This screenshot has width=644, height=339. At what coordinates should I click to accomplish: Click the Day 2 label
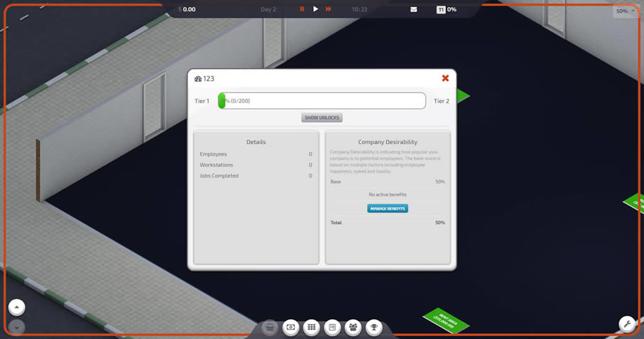pos(268,9)
